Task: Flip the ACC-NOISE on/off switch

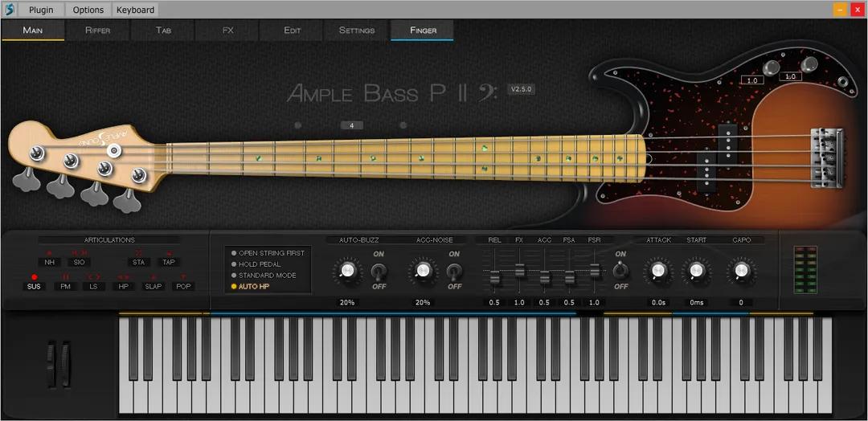Action: coord(454,271)
